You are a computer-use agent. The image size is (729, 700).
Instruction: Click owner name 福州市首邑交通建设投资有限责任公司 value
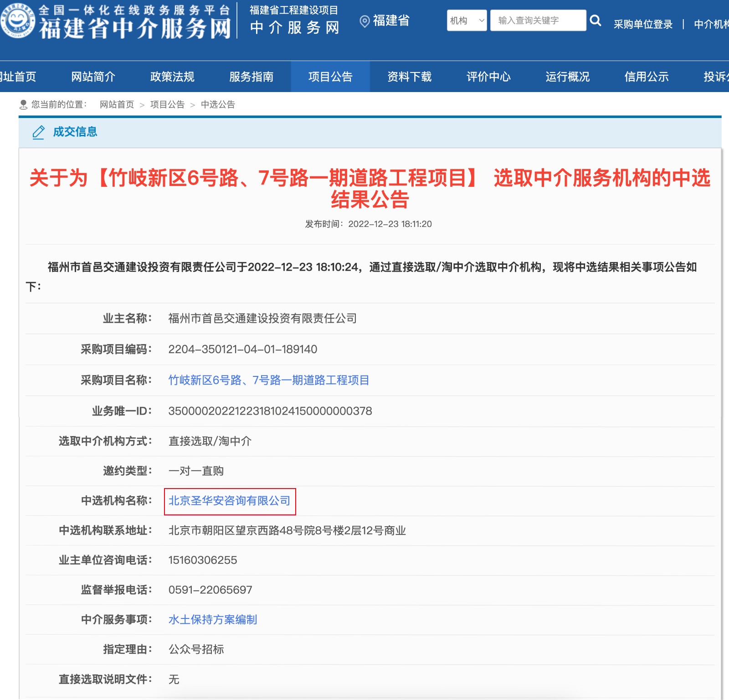(x=262, y=319)
